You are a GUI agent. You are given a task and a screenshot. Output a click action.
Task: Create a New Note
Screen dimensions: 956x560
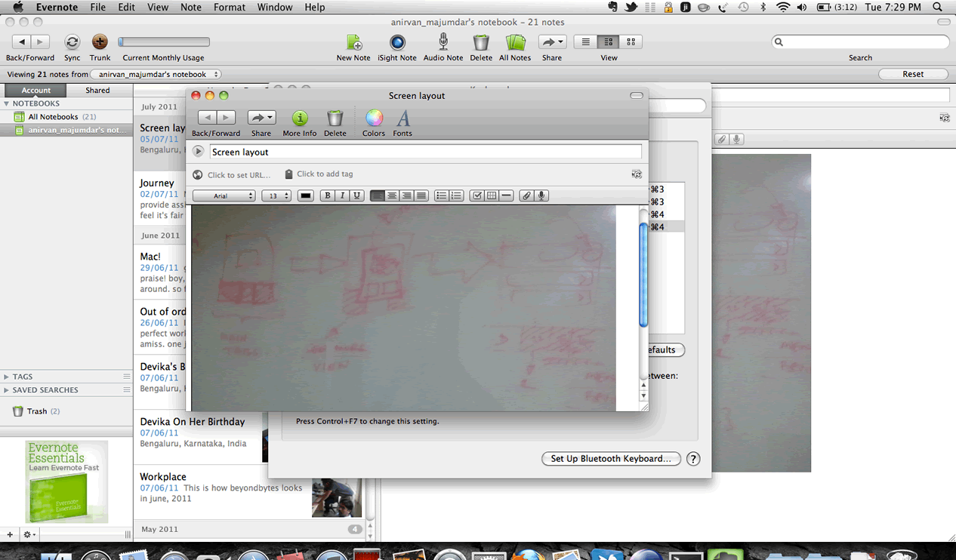coord(353,42)
